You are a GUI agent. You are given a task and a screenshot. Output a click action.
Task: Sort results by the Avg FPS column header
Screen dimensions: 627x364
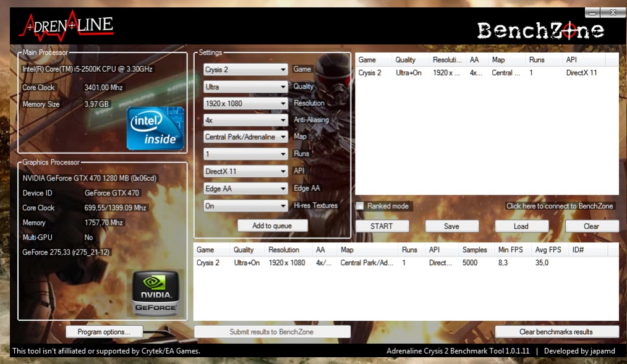coord(550,250)
